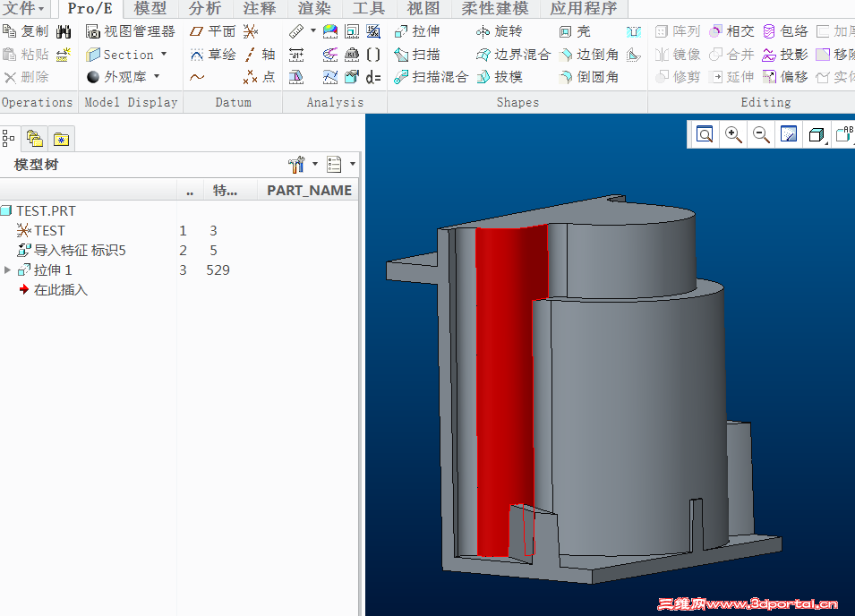Open the 应用程序 ribbon tab
This screenshot has height=616, width=855.
[x=583, y=8]
